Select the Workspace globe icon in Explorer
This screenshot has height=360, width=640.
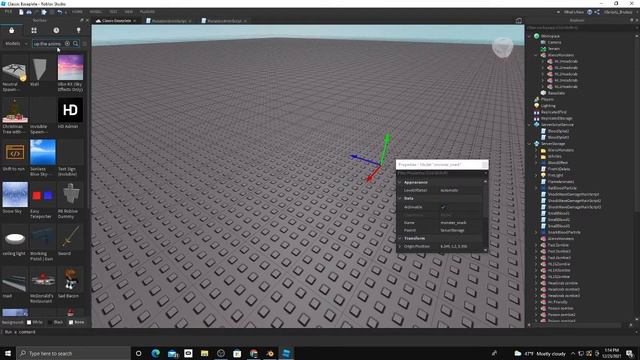pos(537,36)
